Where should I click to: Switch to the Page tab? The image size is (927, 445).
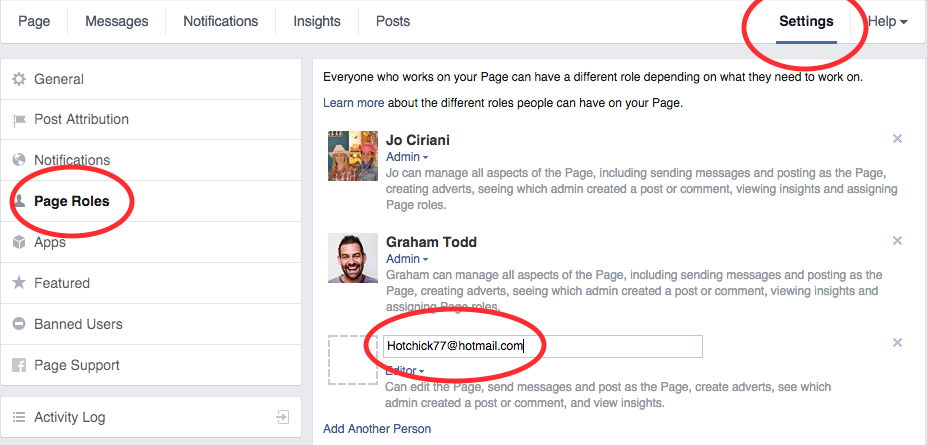(x=34, y=21)
